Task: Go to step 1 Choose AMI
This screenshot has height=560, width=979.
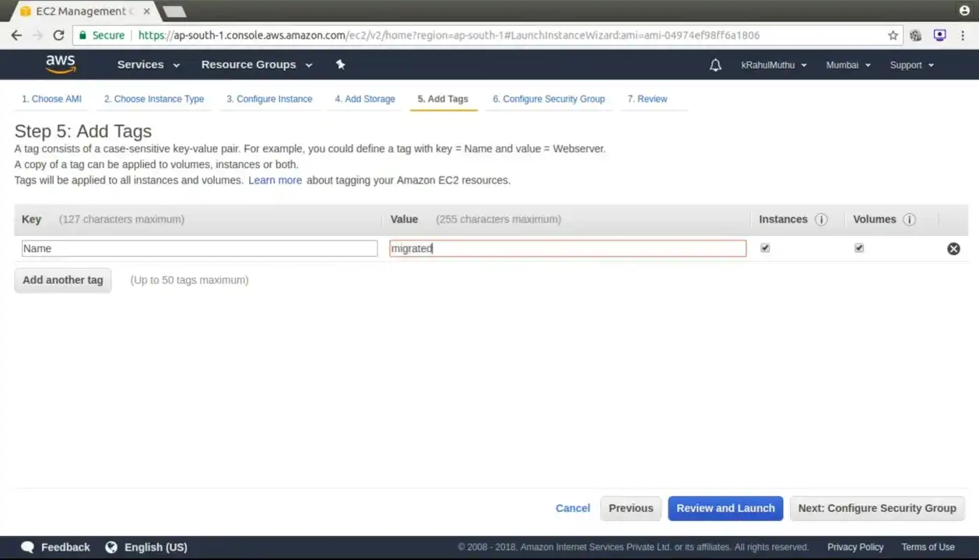Action: [51, 99]
